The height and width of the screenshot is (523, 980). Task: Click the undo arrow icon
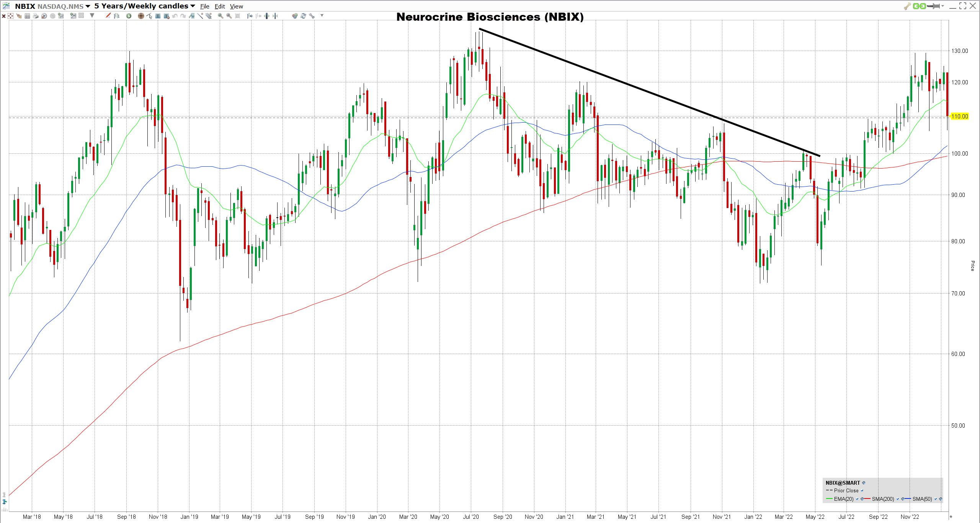pyautogui.click(x=175, y=16)
